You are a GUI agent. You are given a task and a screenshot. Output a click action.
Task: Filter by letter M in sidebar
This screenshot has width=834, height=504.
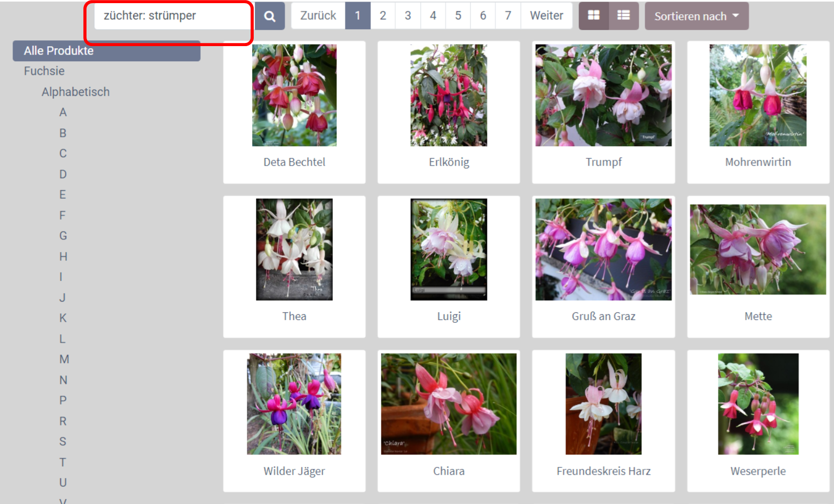point(64,359)
